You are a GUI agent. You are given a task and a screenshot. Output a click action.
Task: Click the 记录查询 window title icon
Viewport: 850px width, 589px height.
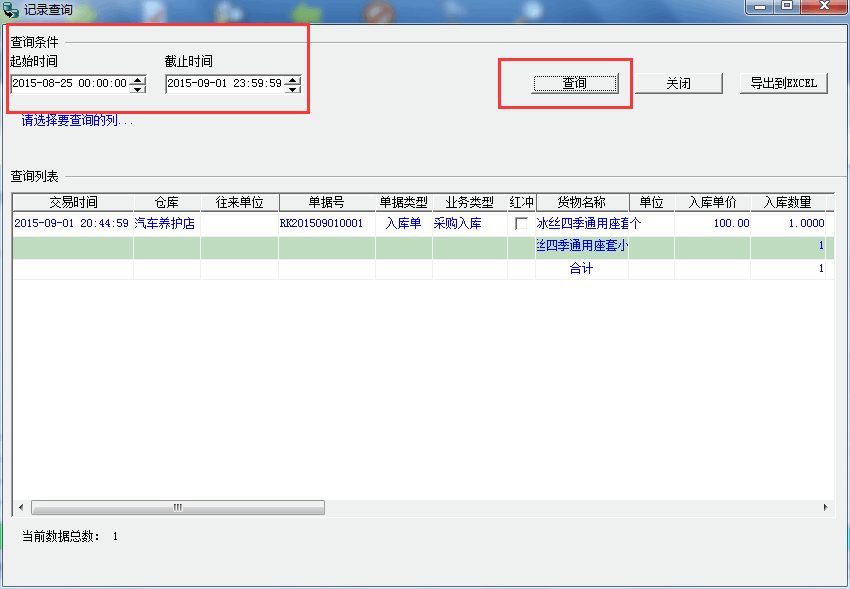pos(11,10)
